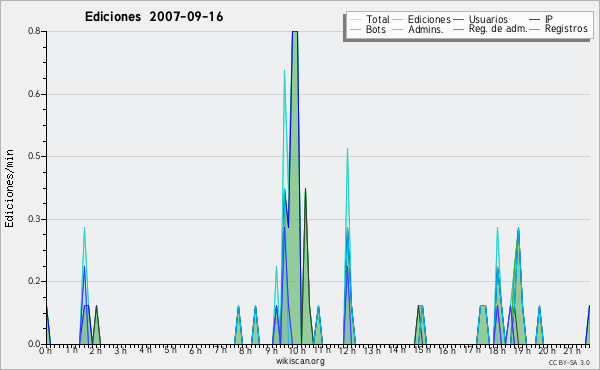
Task: Click the Total legend color line
Action: point(355,20)
